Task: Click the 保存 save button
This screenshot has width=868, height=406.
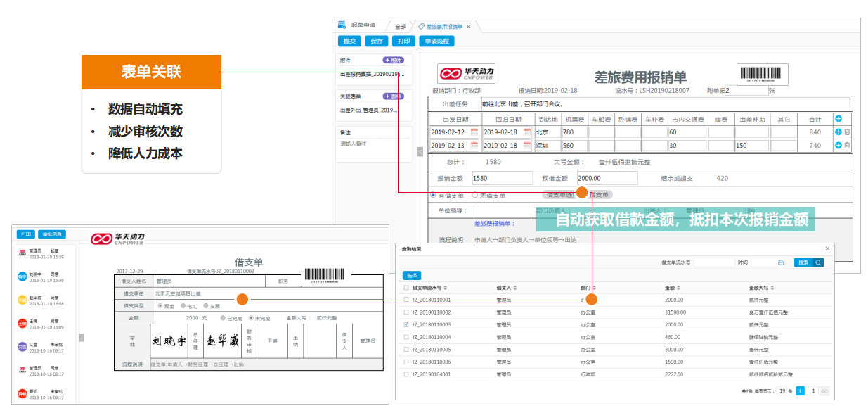Action: pos(376,42)
